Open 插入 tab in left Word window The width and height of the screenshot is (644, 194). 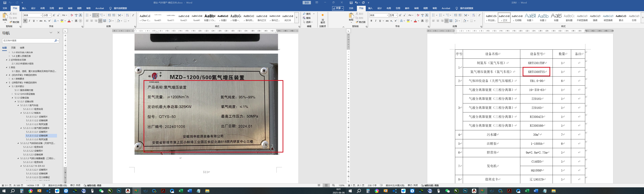pos(24,8)
